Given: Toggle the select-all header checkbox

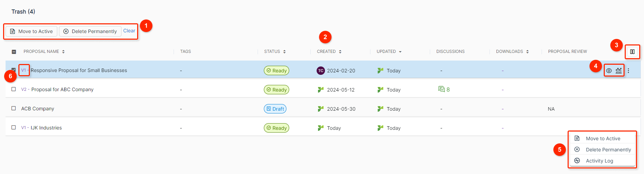Looking at the screenshot, I should [14, 52].
